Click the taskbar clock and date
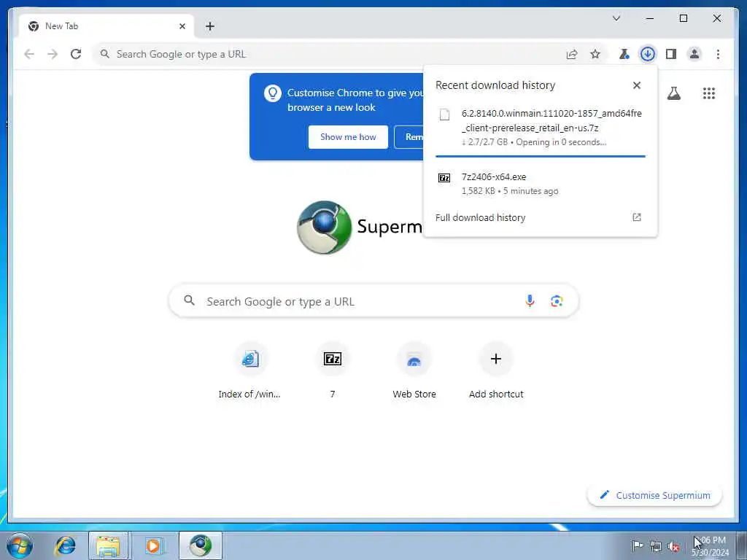Viewport: 747px width, 560px height. coord(711,546)
